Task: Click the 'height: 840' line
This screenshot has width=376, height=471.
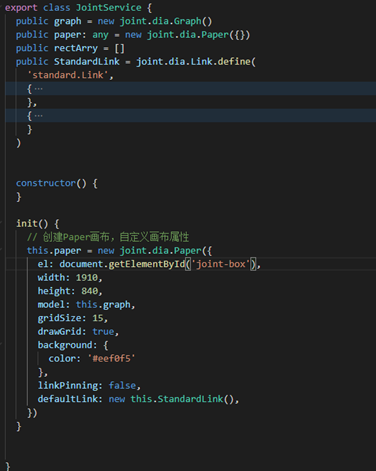Action: tap(70, 291)
